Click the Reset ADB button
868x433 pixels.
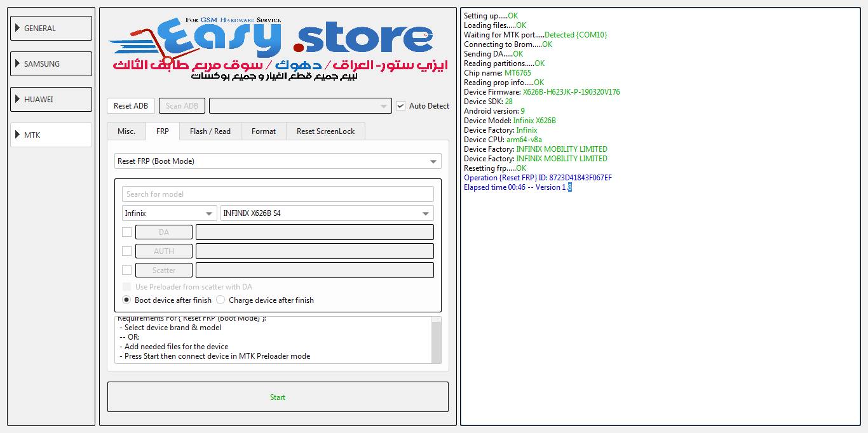(131, 106)
